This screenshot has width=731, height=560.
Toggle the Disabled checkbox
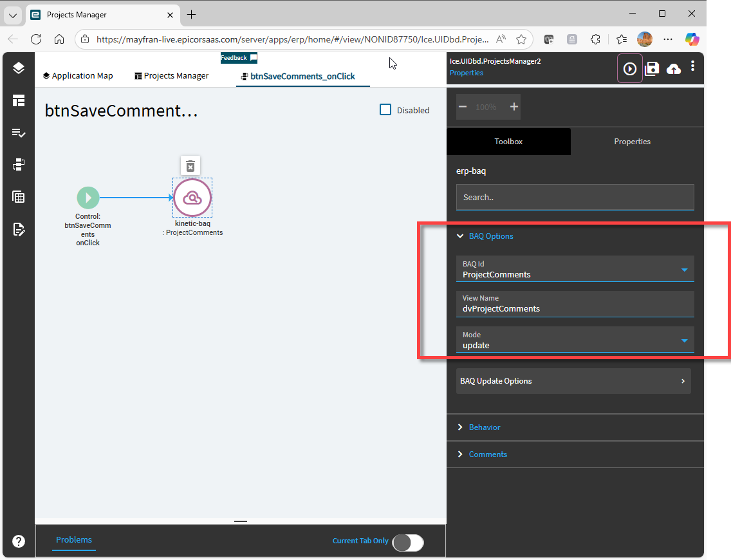[x=385, y=109]
